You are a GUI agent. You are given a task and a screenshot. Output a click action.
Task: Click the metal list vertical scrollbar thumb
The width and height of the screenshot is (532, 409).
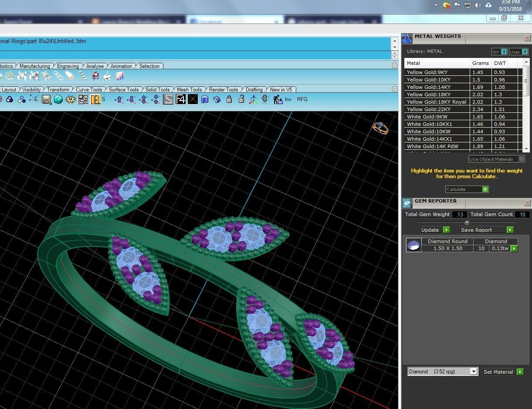[x=526, y=81]
